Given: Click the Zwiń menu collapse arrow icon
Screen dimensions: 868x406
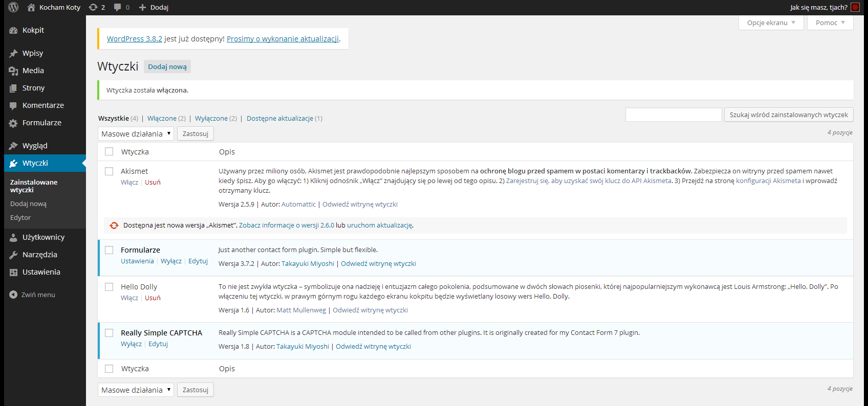Looking at the screenshot, I should click(13, 295).
